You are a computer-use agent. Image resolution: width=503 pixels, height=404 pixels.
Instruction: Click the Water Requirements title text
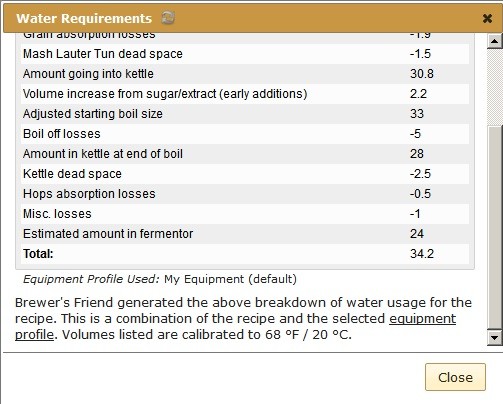coord(84,18)
